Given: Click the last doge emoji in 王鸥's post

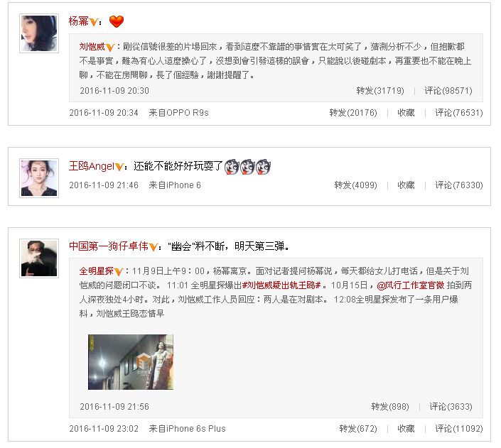Looking at the screenshot, I should pos(263,167).
